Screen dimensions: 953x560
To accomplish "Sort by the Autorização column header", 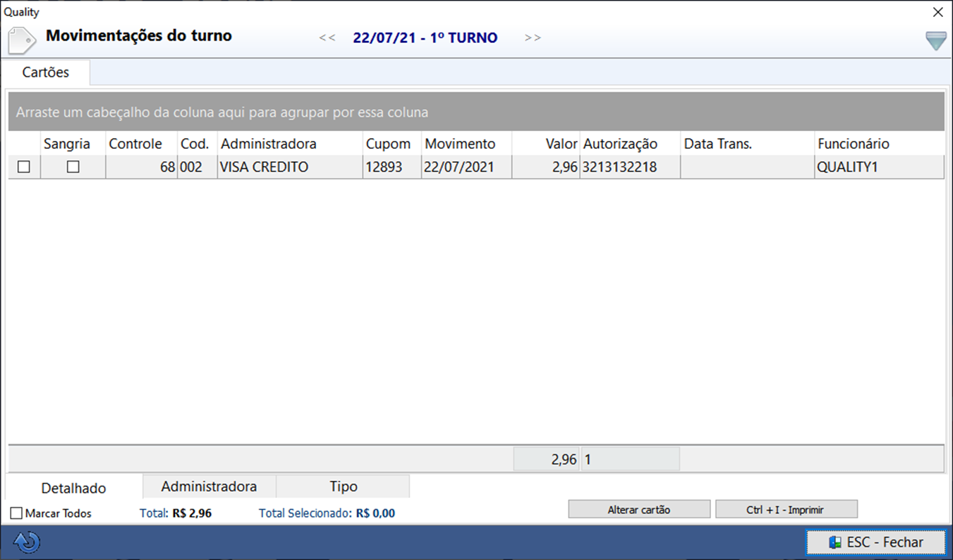I will (x=630, y=144).
